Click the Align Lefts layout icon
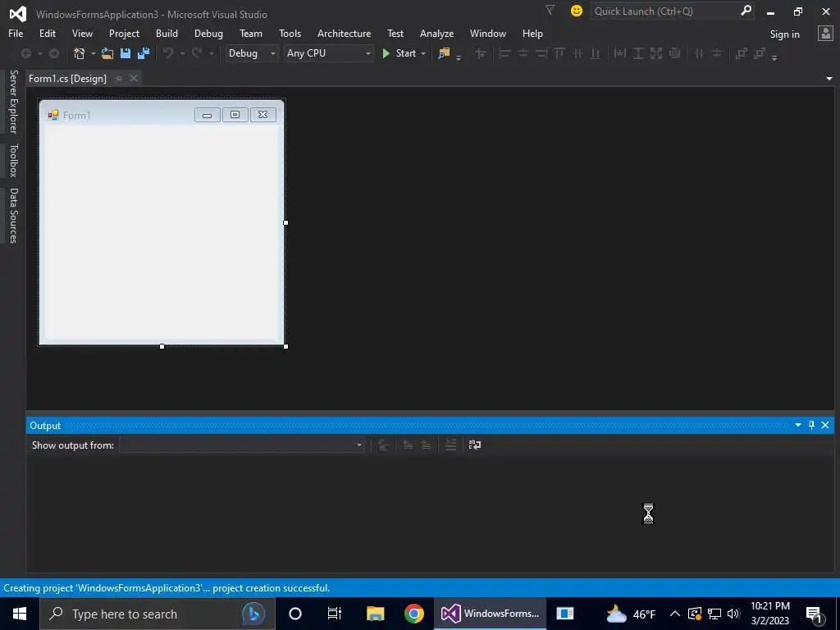Viewport: 840px width, 630px height. pos(504,53)
